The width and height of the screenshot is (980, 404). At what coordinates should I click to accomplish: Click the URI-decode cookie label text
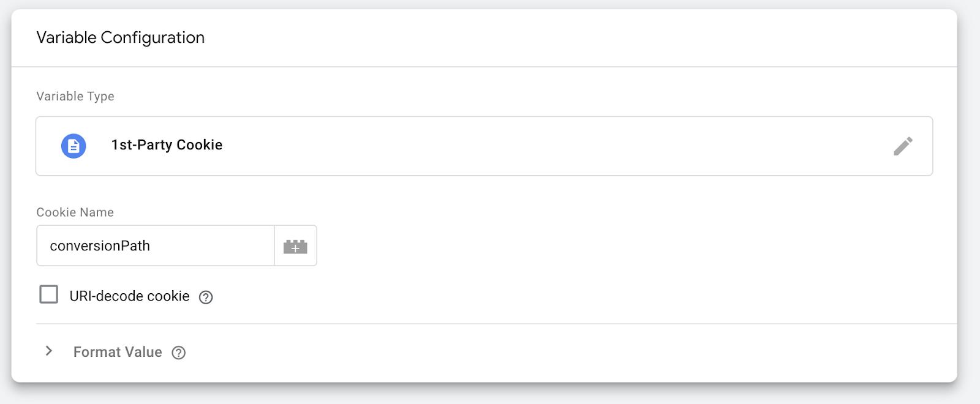pyautogui.click(x=129, y=296)
